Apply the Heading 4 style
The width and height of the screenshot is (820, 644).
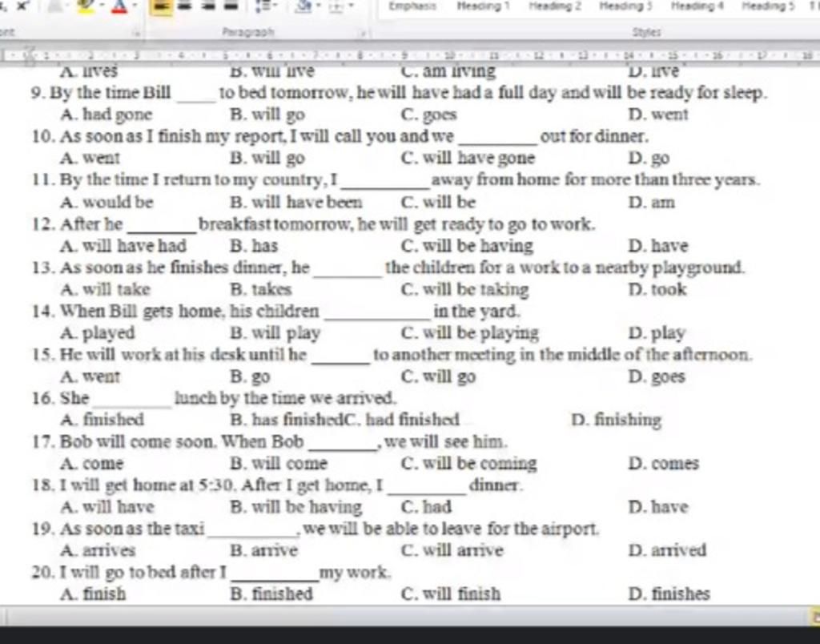click(697, 6)
